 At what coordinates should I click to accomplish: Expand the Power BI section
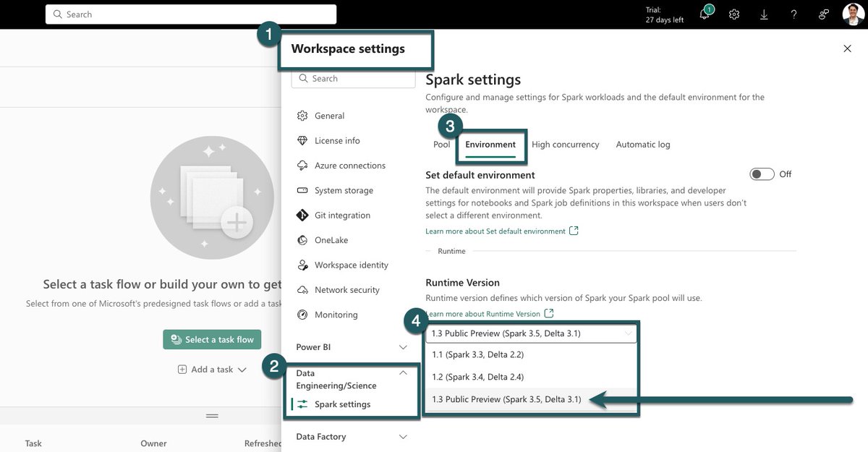404,347
